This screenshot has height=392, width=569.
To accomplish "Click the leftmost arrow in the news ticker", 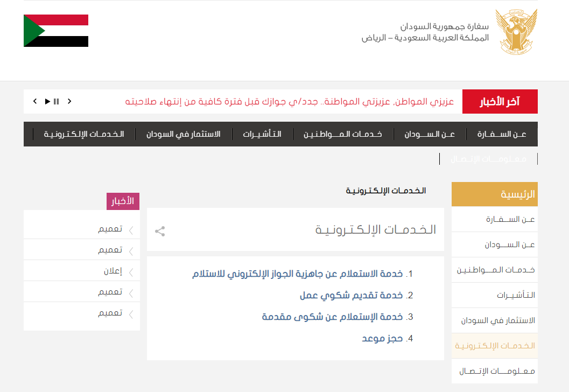I will coord(35,101).
